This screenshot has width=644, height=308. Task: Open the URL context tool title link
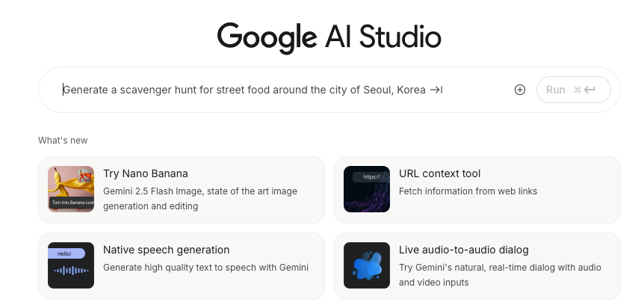440,173
